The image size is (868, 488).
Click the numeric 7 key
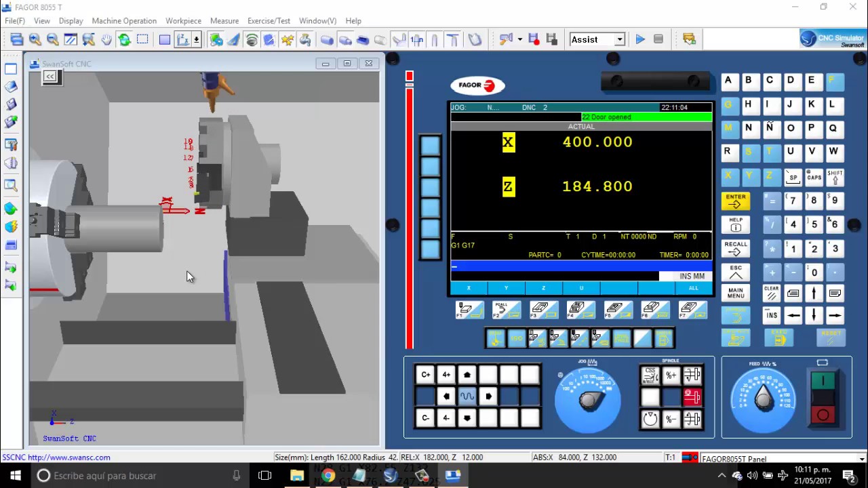[793, 201]
